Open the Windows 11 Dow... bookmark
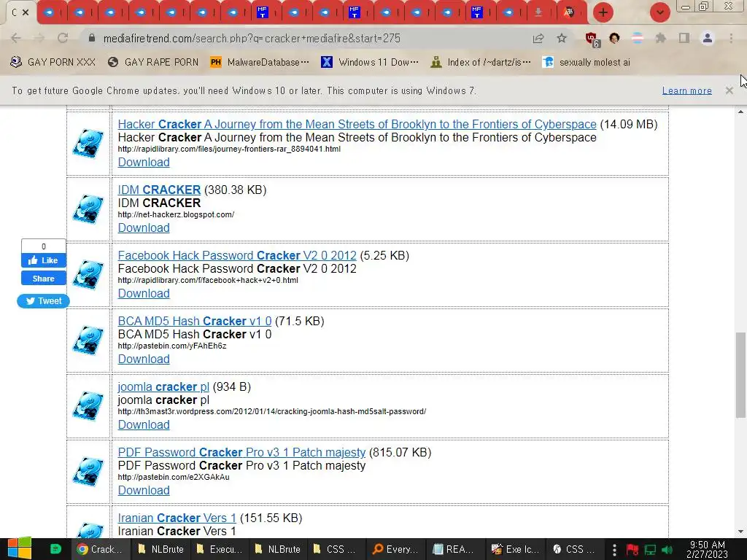Image resolution: width=747 pixels, height=560 pixels. [x=370, y=62]
